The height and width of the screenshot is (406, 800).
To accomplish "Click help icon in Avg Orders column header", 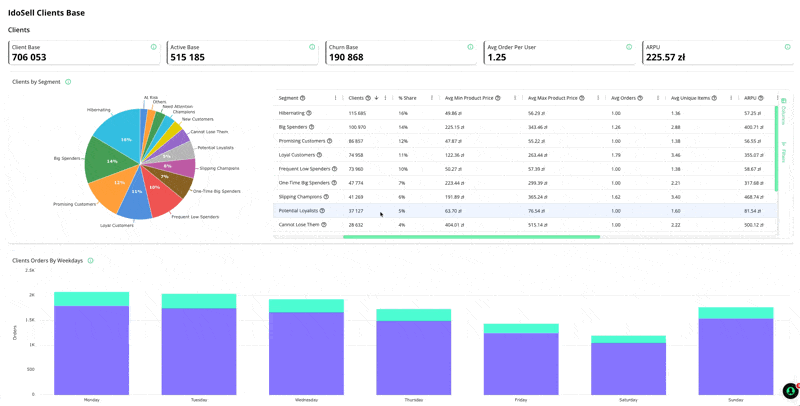I will 640,98.
